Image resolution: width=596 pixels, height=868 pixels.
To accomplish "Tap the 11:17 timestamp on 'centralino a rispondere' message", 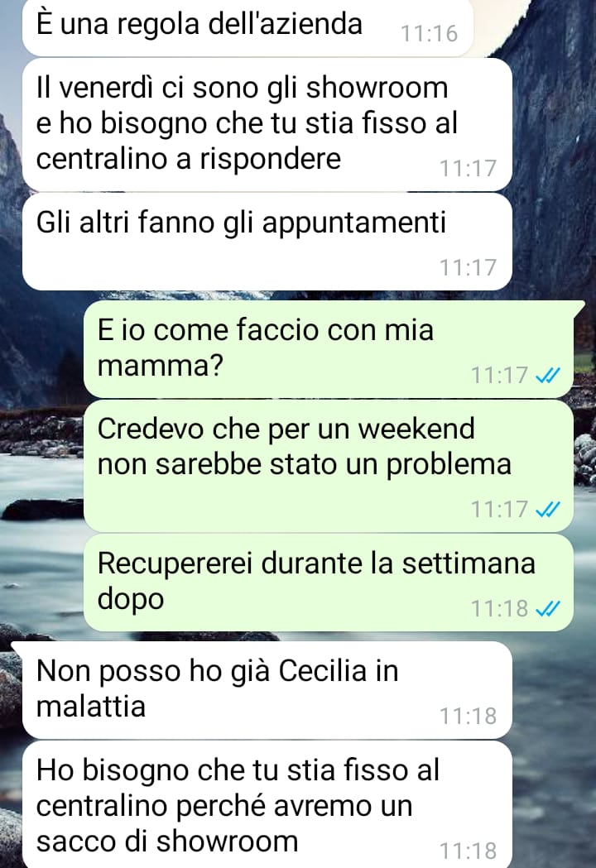I will tap(468, 169).
